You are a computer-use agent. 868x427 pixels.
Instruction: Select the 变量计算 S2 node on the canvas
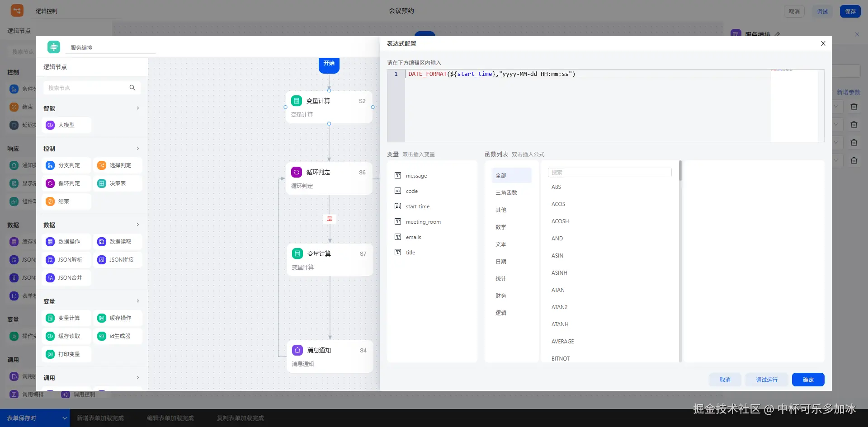(329, 107)
